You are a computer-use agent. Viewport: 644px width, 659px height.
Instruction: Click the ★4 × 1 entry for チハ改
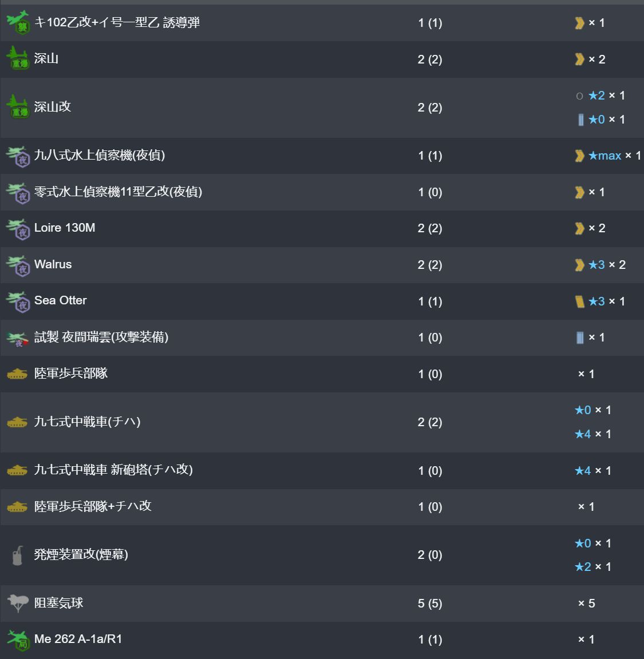592,471
